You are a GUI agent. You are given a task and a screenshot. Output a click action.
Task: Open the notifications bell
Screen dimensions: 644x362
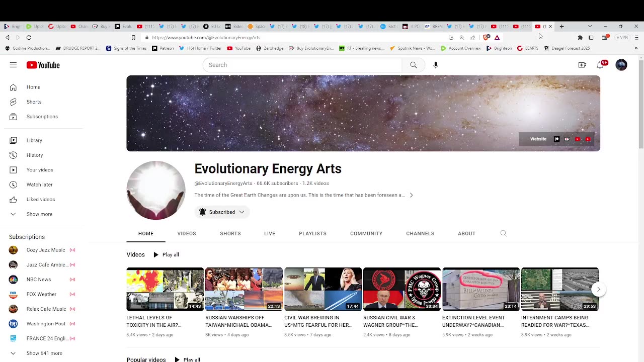(x=600, y=65)
